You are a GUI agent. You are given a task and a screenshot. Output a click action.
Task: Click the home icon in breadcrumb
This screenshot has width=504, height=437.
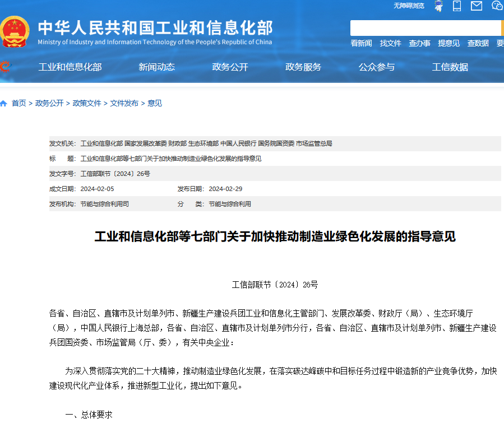pyautogui.click(x=4, y=103)
